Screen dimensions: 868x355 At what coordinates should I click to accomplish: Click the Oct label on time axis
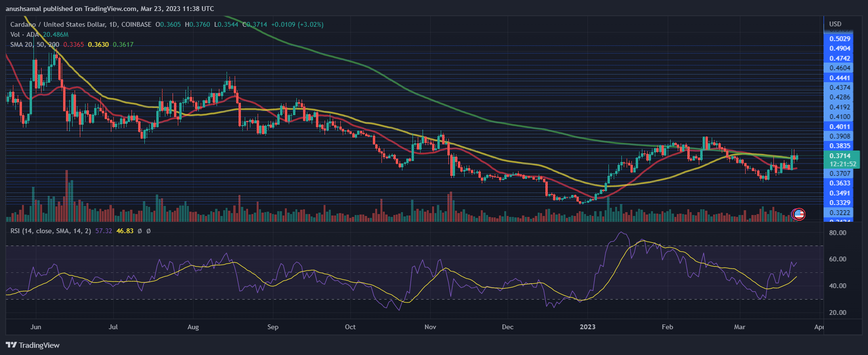(x=350, y=327)
